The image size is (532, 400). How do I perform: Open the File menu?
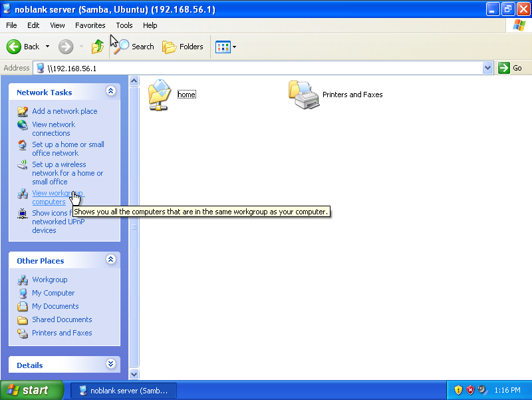tap(11, 25)
